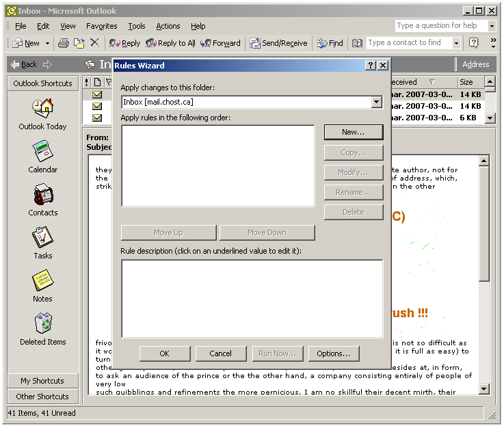Open the folder dropdown Inbox [mail.chost.ca]
504x428 pixels.
click(x=376, y=102)
